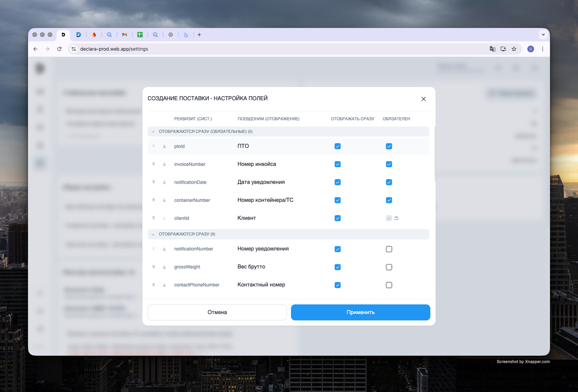Move the containerNumber field up
Image resolution: width=578 pixels, height=392 pixels.
click(154, 200)
